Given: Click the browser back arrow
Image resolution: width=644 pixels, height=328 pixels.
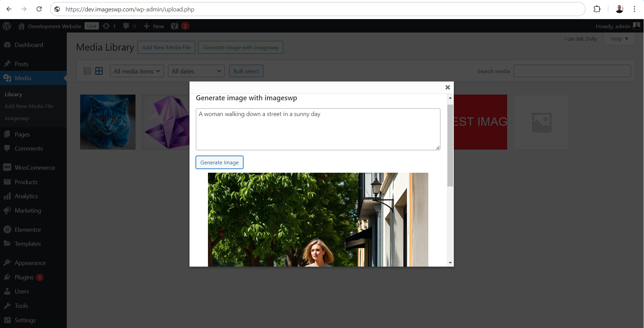Looking at the screenshot, I should [x=9, y=9].
